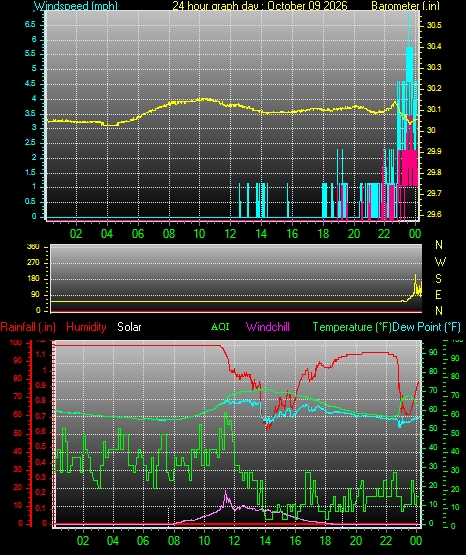Click the '29.8' barometer axis value
This screenshot has height=555, width=466.
(434, 172)
